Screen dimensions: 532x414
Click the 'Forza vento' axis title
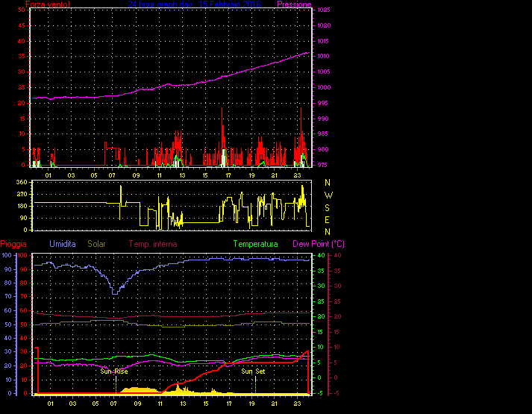tap(48, 4)
